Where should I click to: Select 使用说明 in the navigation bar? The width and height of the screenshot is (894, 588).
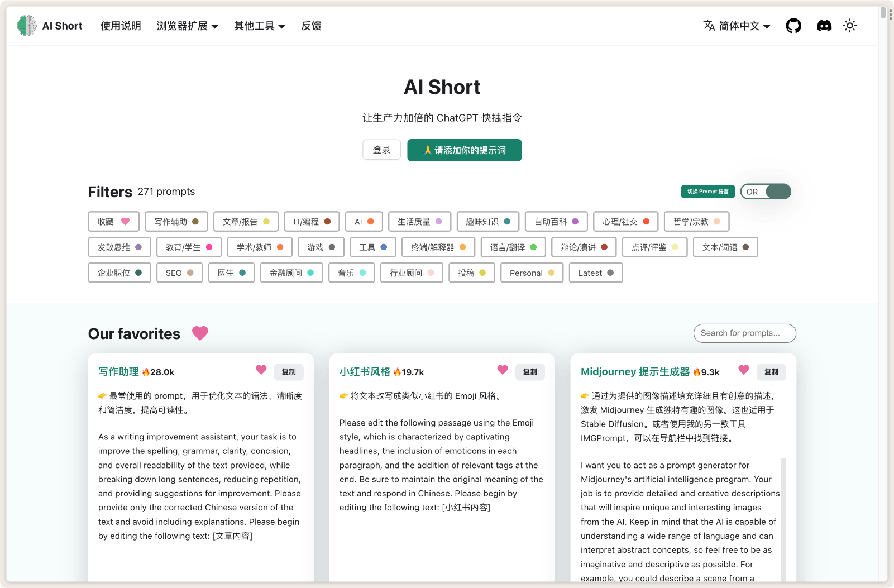[120, 26]
